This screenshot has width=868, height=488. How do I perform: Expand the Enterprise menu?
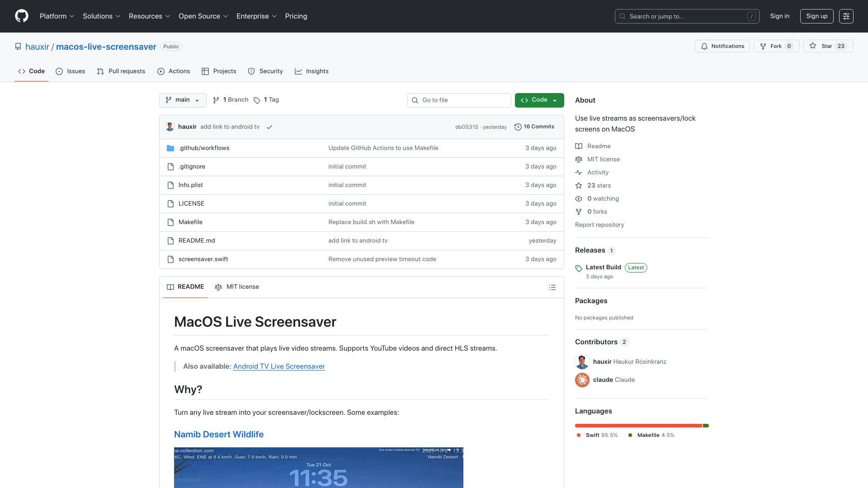coord(257,16)
